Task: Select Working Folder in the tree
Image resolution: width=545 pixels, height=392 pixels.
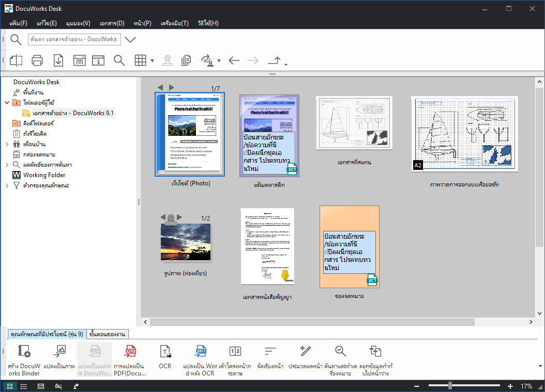Action: tap(44, 175)
